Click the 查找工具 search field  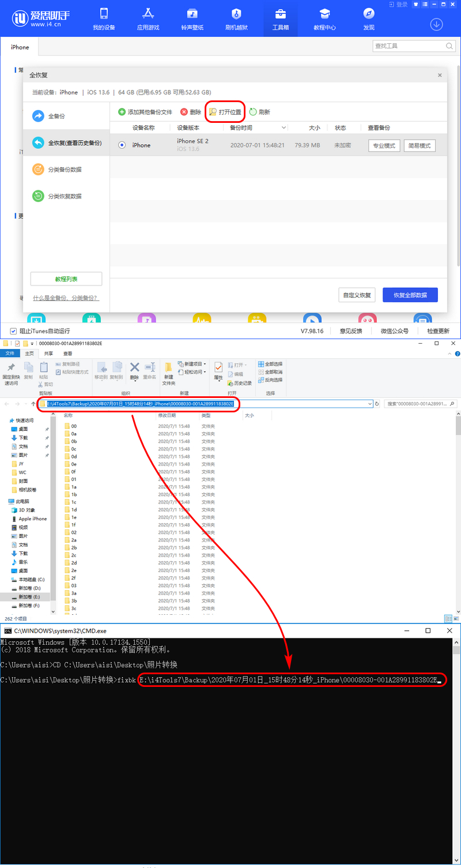click(x=408, y=46)
